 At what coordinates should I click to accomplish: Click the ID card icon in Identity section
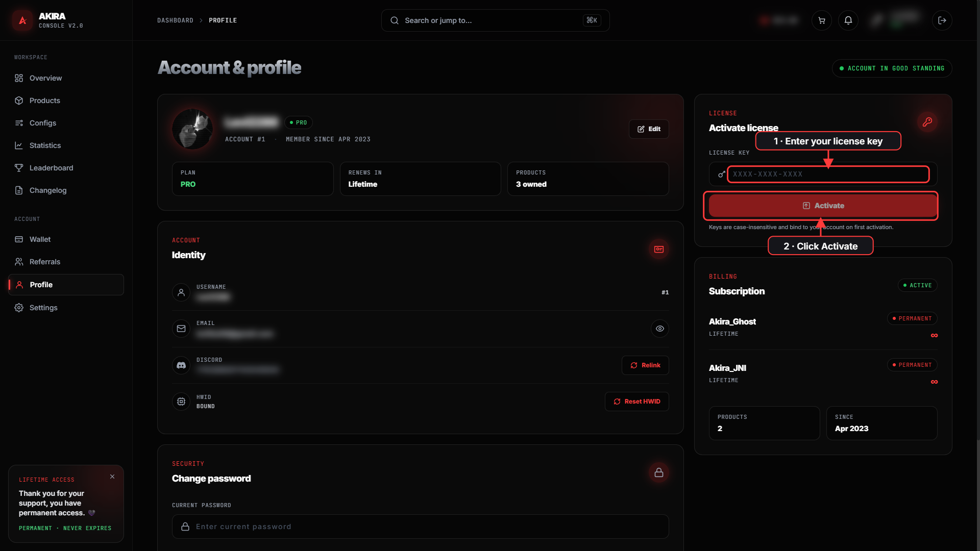pos(659,249)
